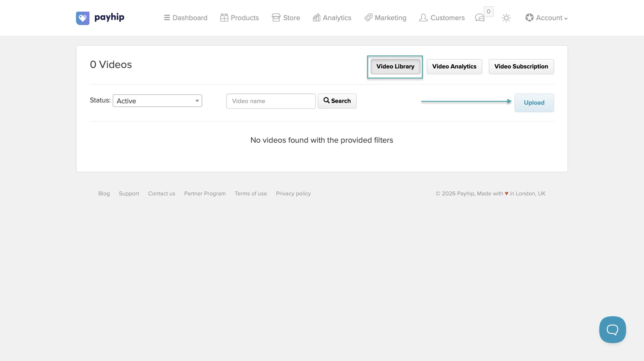The width and height of the screenshot is (644, 361).
Task: Open the Partner Program link
Action: click(205, 194)
